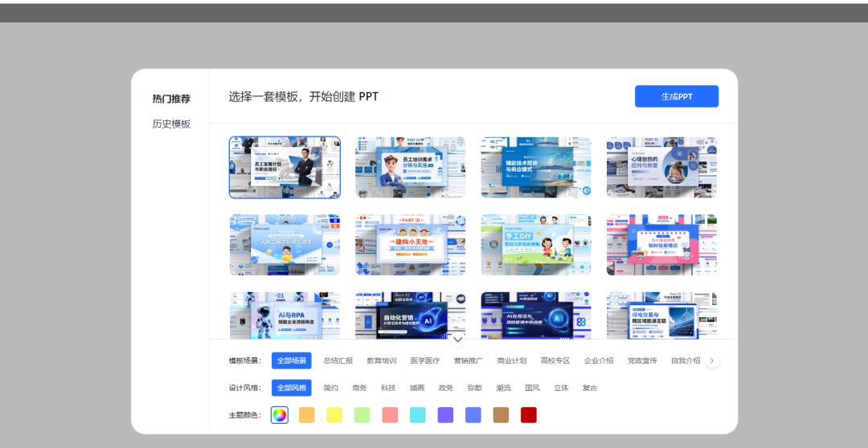Pick the cyan theme color swatch
The height and width of the screenshot is (448, 868).
pyautogui.click(x=417, y=415)
